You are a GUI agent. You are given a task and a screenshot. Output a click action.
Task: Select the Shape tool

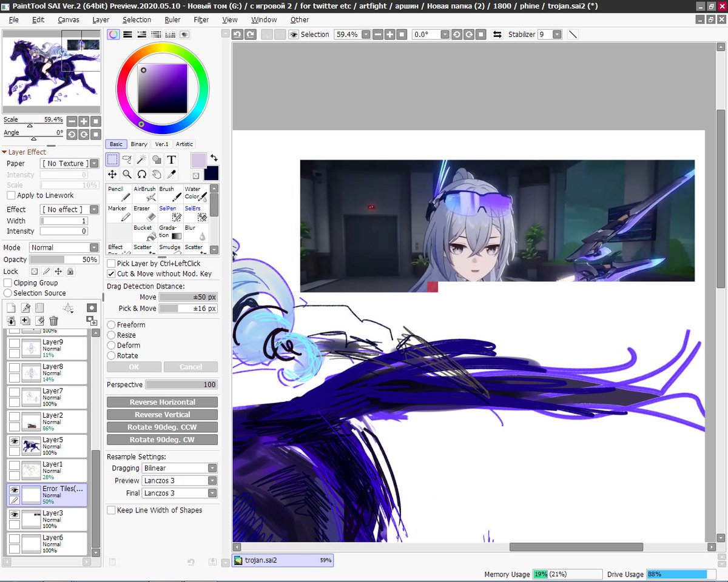pyautogui.click(x=157, y=159)
